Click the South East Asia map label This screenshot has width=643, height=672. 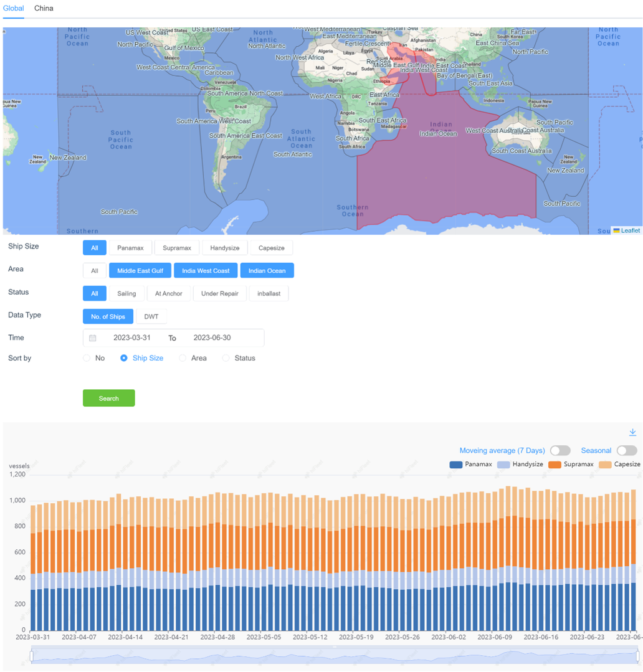(490, 83)
